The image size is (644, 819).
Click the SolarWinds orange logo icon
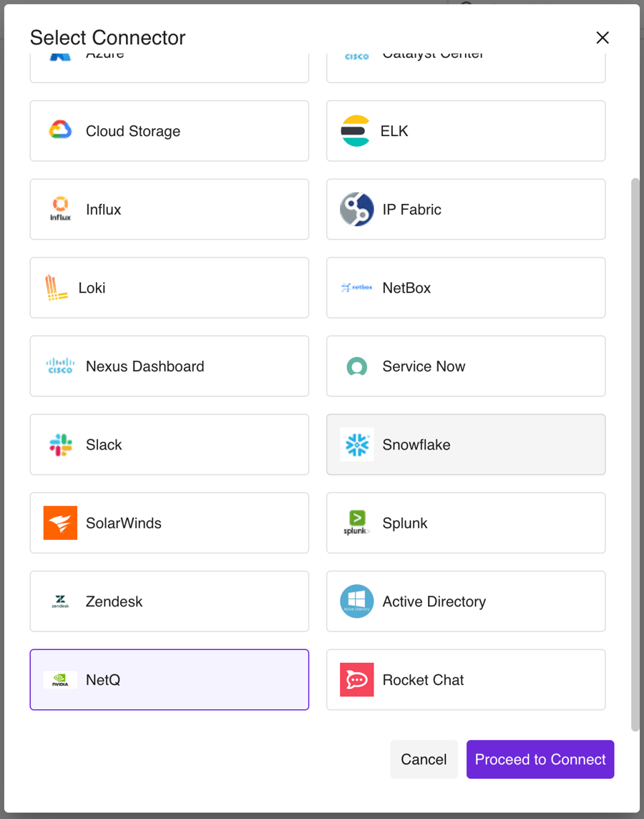(x=60, y=523)
